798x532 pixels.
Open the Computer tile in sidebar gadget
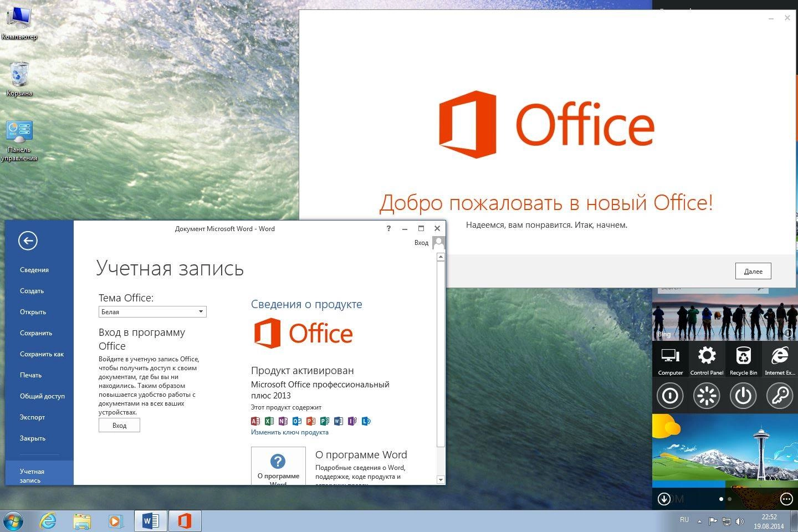pos(671,359)
